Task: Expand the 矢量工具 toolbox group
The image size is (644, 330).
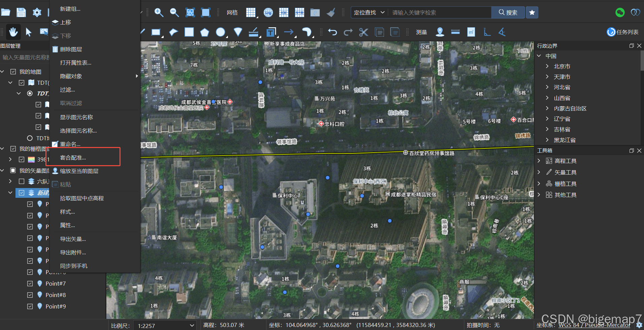Action: click(539, 172)
